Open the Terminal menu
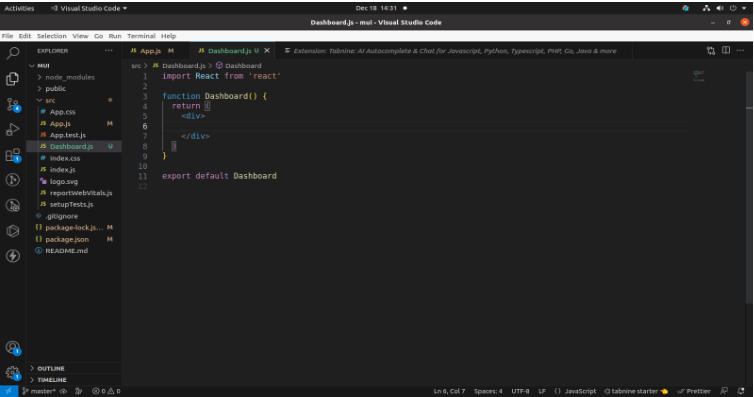 (141, 36)
